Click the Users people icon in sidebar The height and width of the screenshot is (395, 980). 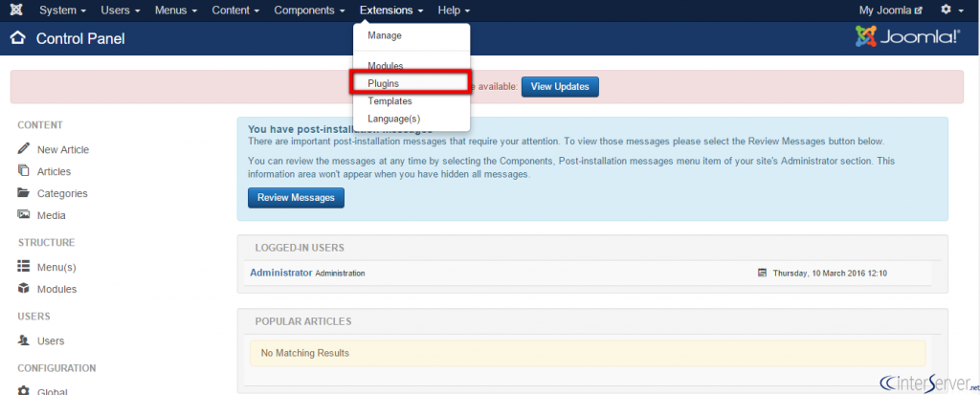(24, 340)
